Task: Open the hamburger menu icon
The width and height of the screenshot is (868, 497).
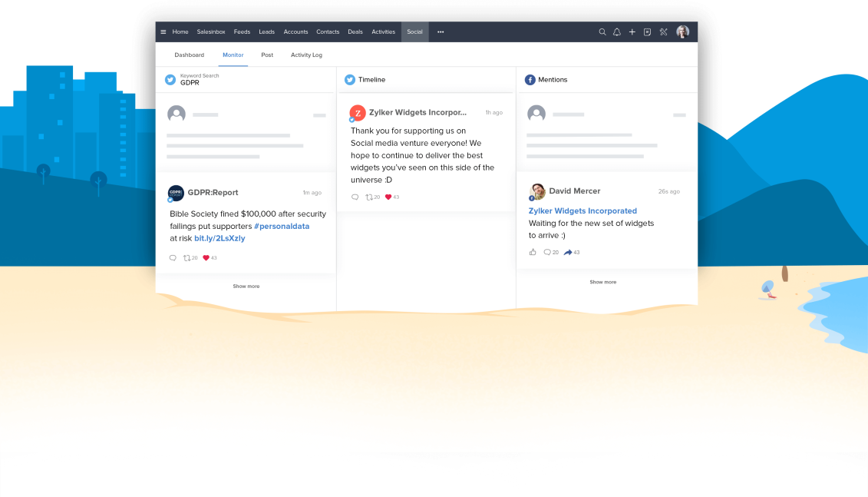Action: click(x=163, y=32)
